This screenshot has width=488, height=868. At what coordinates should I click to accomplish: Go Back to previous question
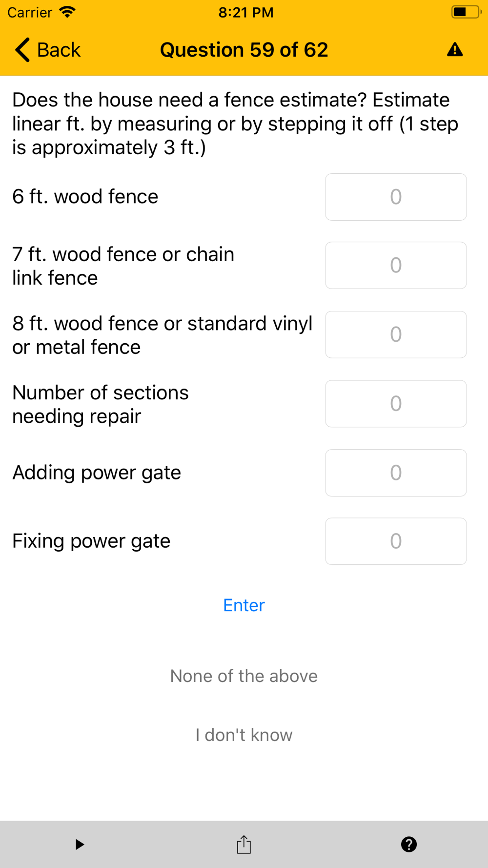(48, 50)
